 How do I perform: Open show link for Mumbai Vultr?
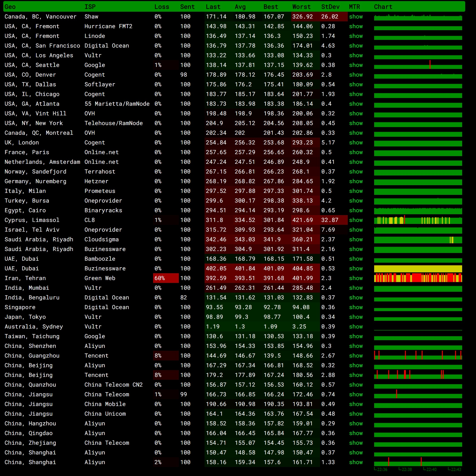[356, 288]
